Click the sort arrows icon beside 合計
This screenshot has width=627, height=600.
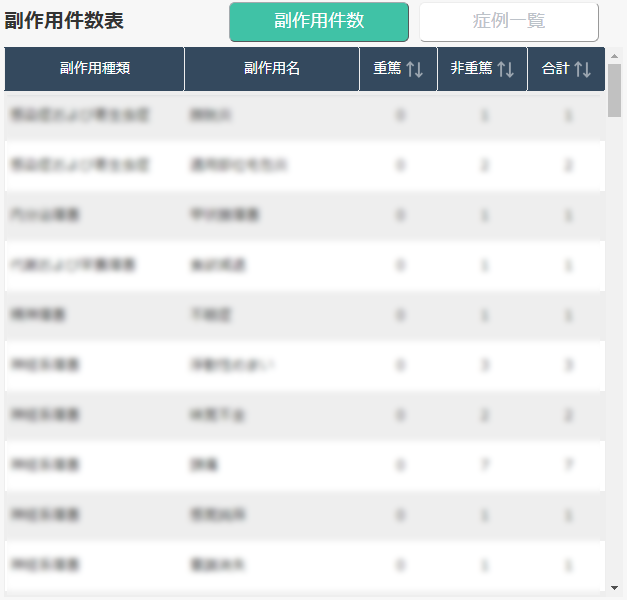[x=582, y=69]
